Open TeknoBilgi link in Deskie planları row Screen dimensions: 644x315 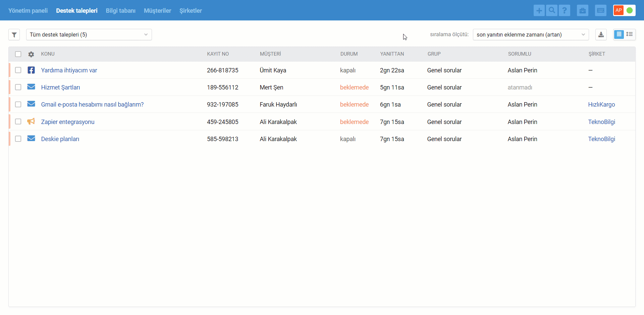[601, 139]
